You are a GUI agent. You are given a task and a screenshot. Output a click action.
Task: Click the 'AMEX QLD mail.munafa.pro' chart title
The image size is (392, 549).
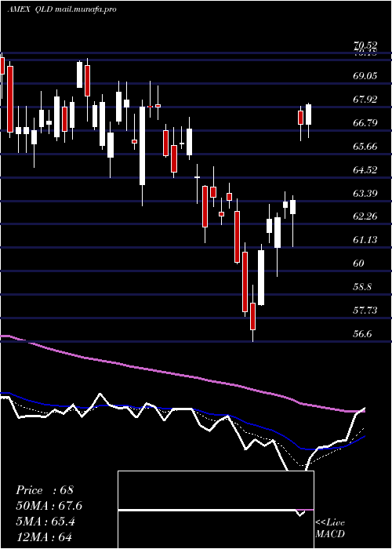pos(62,9)
